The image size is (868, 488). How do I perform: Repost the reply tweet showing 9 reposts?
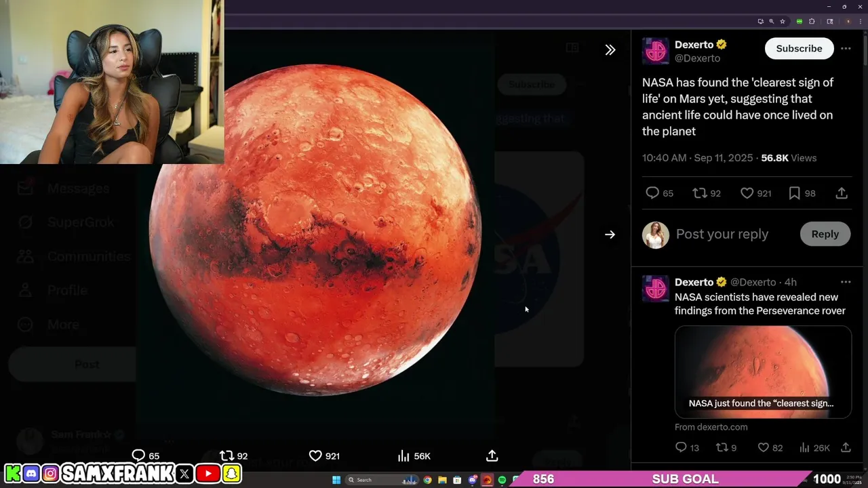coord(722,447)
